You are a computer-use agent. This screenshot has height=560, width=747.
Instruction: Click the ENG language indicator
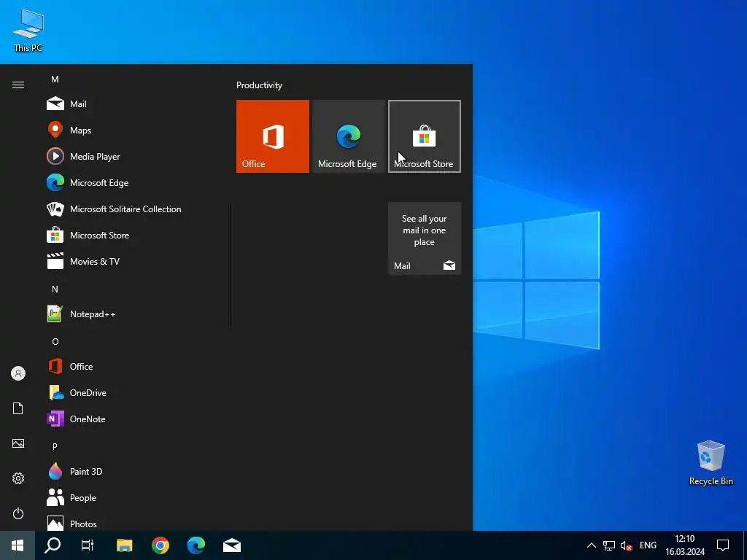[648, 545]
